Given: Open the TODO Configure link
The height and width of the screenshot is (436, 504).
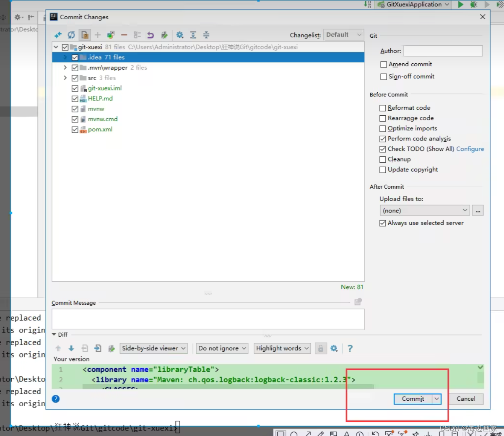Looking at the screenshot, I should coord(470,149).
